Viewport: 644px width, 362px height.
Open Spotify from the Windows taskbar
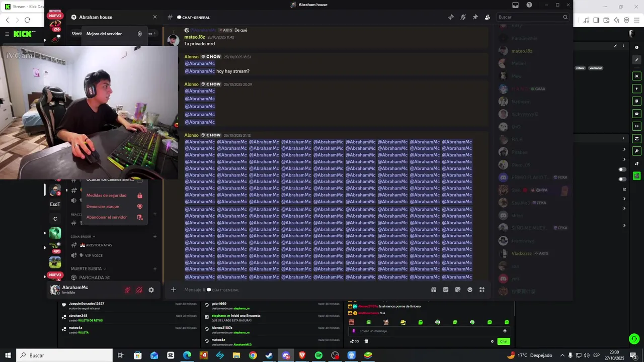[x=318, y=355]
